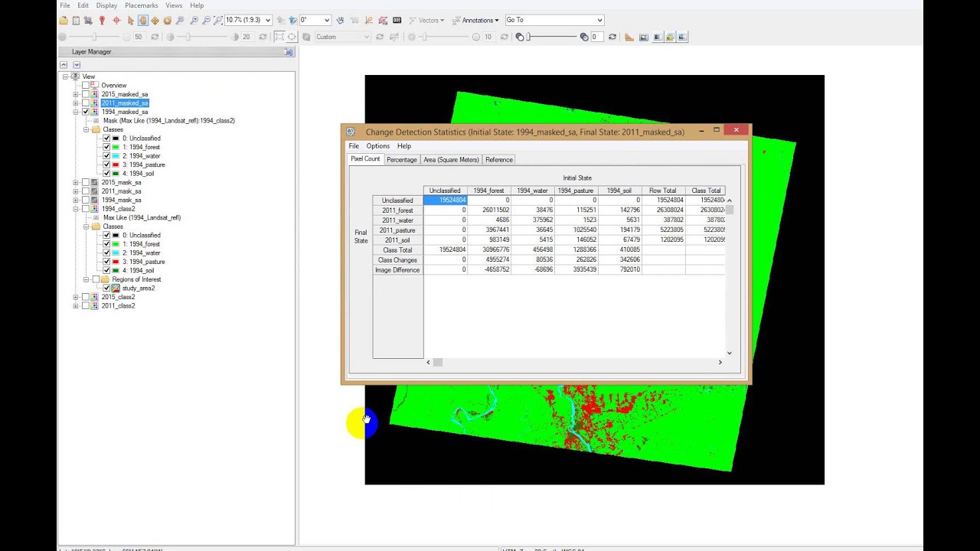Image resolution: width=980 pixels, height=551 pixels.
Task: Toggle 3: 1994_pasture class under 1994_masked_sa
Action: click(x=106, y=165)
